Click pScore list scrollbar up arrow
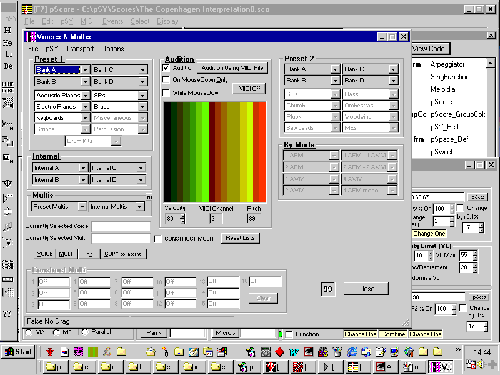Viewport: 500px width, 375px height. coord(490,63)
